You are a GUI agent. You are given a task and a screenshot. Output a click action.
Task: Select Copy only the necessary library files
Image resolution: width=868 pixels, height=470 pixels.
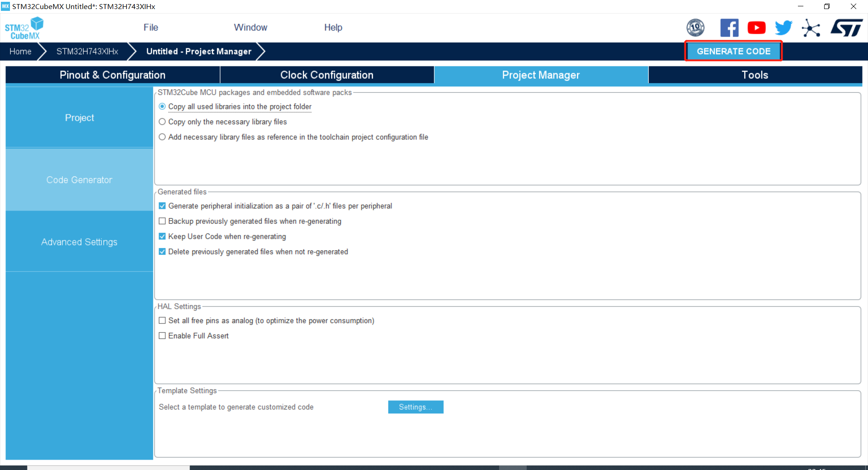[162, 122]
